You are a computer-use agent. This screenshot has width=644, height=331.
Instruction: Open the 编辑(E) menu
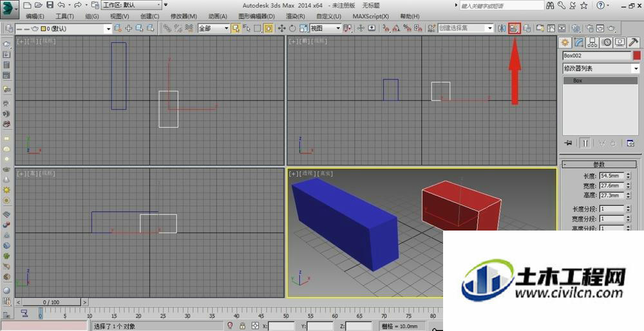tap(35, 17)
